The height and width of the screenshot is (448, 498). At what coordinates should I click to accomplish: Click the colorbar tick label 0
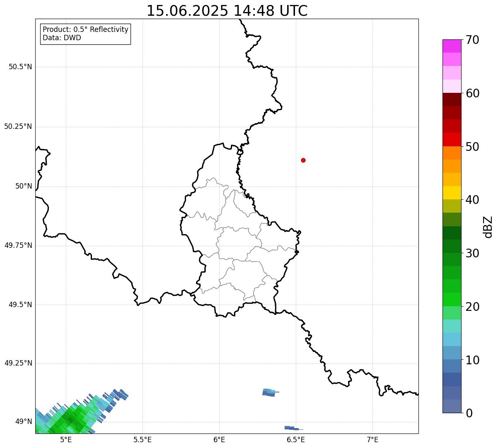[x=469, y=413]
